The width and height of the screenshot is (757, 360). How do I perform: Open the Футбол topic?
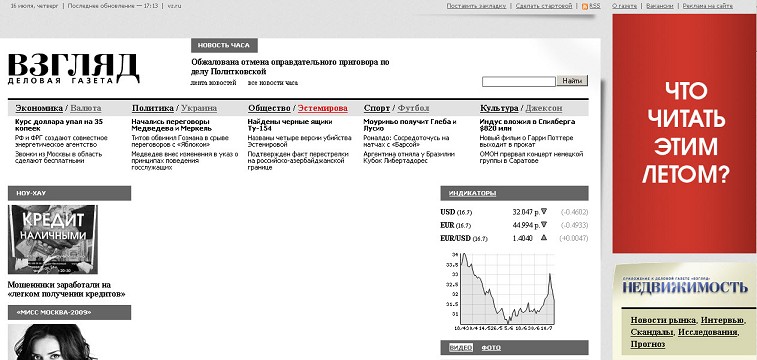click(413, 108)
